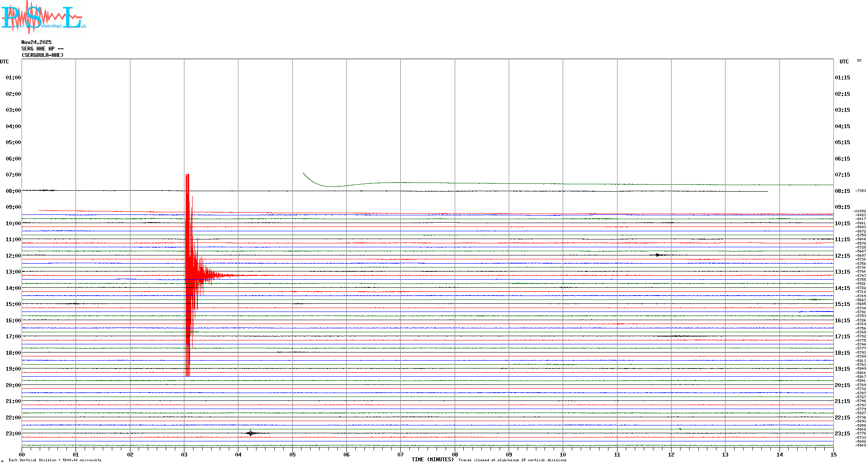Select the SERG HHE HP station text
This screenshot has height=466, width=868.
click(x=42, y=49)
